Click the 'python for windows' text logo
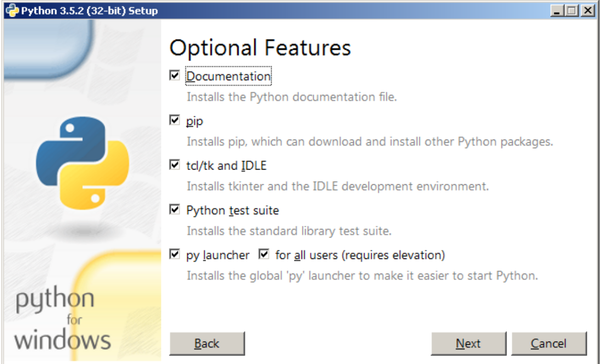The width and height of the screenshot is (600, 364). pos(62,319)
